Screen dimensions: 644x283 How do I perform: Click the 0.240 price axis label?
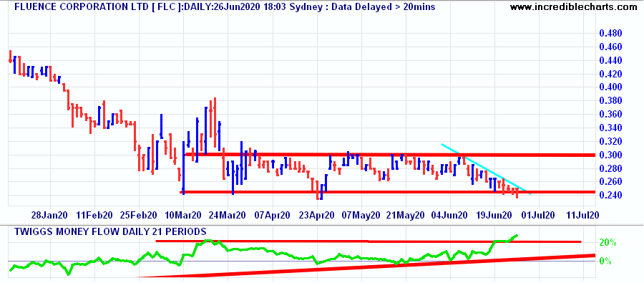pyautogui.click(x=611, y=196)
